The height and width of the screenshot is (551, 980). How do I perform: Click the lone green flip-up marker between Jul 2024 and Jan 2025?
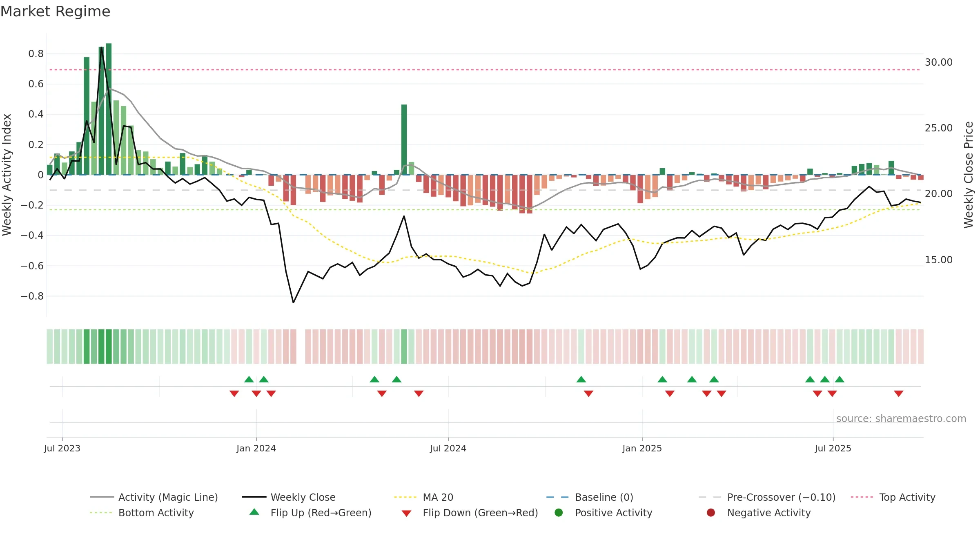pos(581,379)
